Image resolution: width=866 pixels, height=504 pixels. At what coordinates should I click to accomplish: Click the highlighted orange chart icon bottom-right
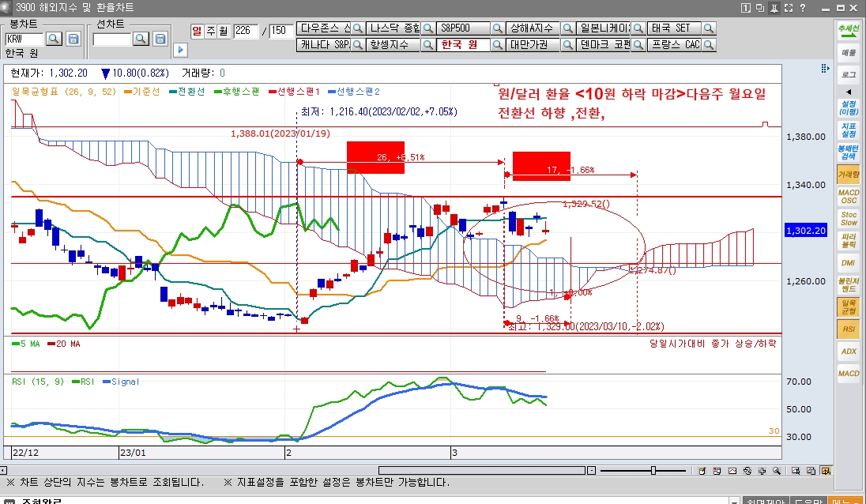(826, 471)
